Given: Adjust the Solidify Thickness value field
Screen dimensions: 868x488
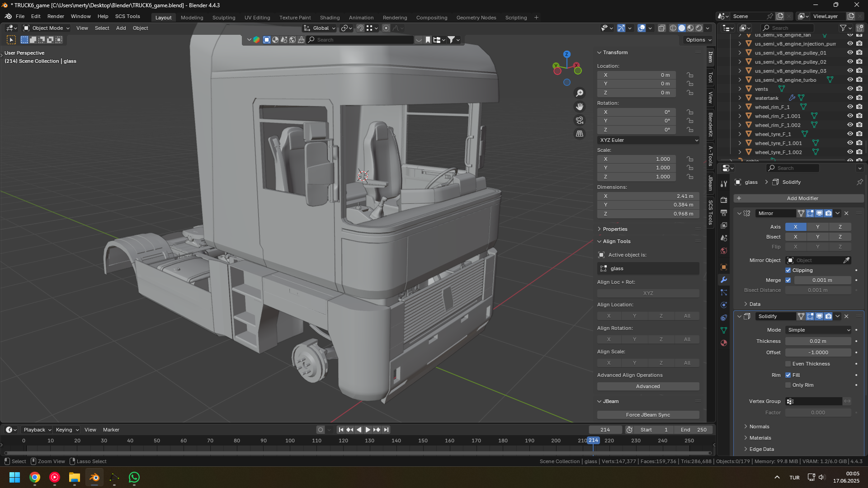Looking at the screenshot, I should point(818,341).
